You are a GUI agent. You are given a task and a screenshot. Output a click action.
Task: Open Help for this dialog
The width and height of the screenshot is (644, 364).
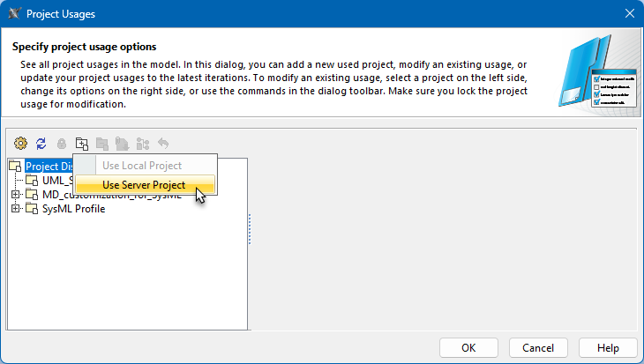tap(608, 347)
